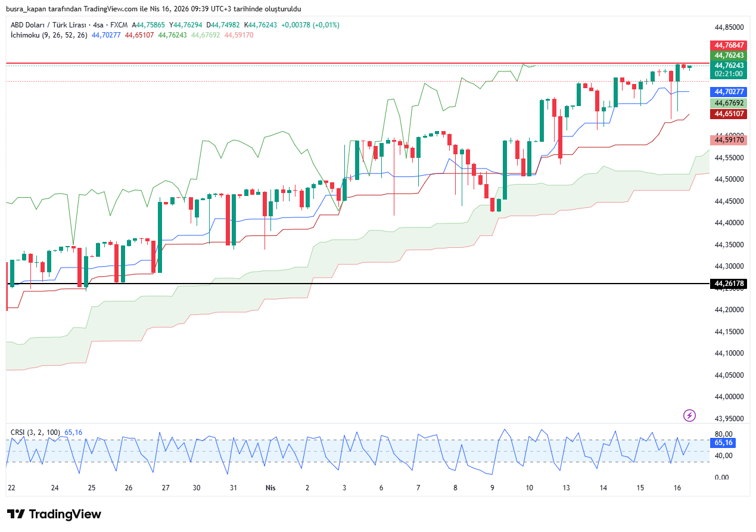Select the red 44,76847 price axis label

pos(729,45)
